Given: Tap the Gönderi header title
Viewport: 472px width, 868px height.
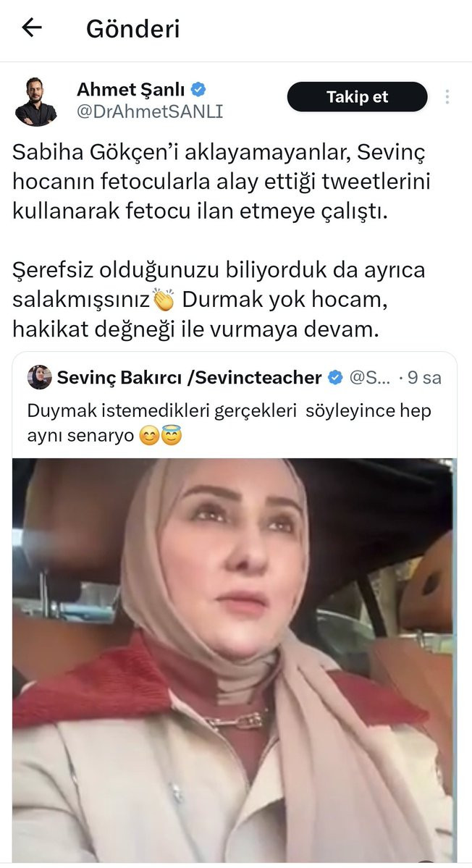Looking at the screenshot, I should tap(132, 29).
